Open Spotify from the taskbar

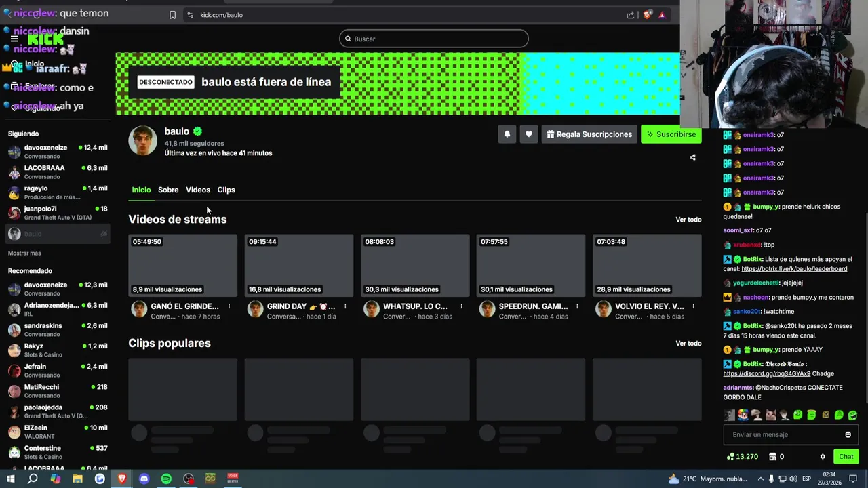(x=166, y=479)
